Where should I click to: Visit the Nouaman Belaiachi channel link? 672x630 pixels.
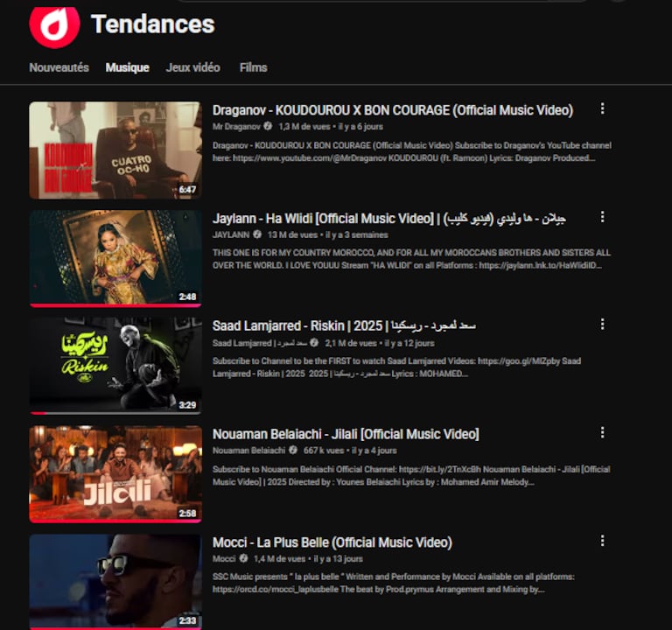click(248, 451)
